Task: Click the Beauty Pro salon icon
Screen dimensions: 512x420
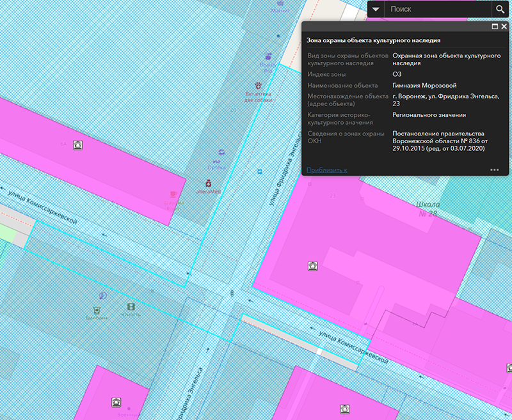Action: (269, 56)
